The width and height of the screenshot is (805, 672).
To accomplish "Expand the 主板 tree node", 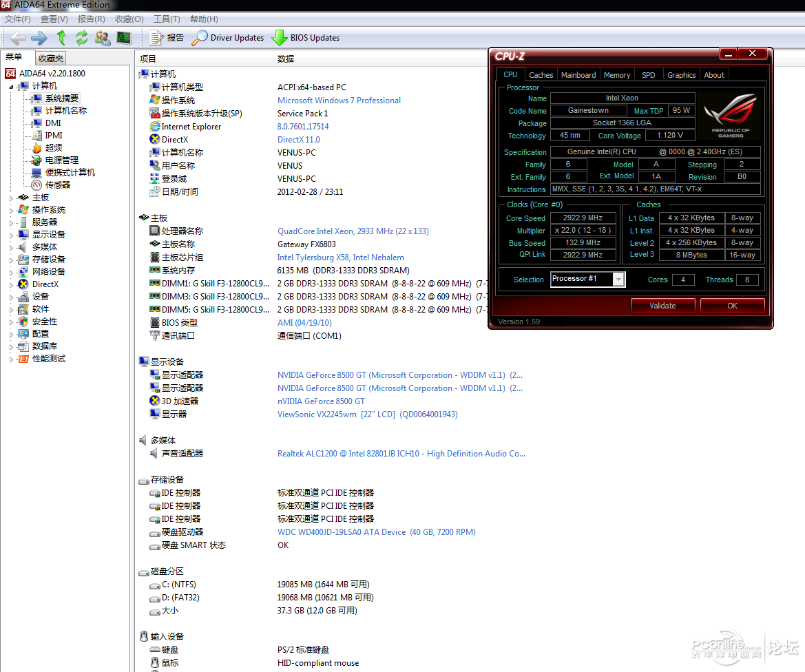I will pyautogui.click(x=11, y=198).
